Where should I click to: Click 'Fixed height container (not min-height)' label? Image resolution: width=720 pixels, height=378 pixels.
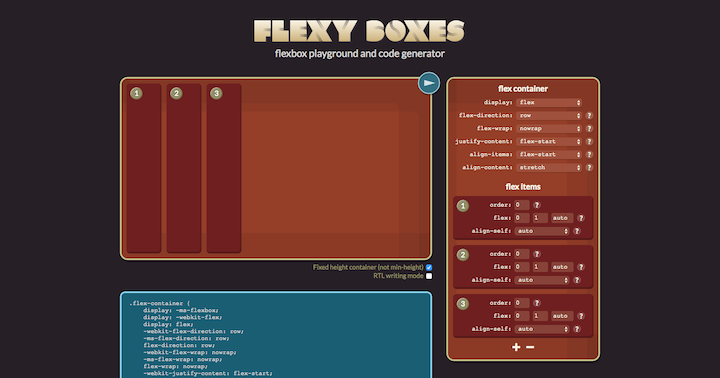point(368,267)
